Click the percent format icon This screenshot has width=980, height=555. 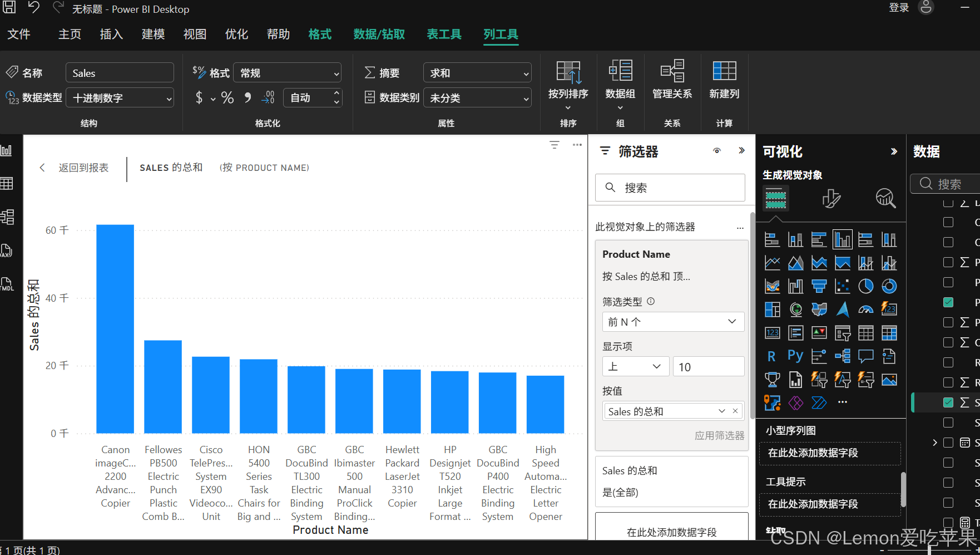[227, 98]
